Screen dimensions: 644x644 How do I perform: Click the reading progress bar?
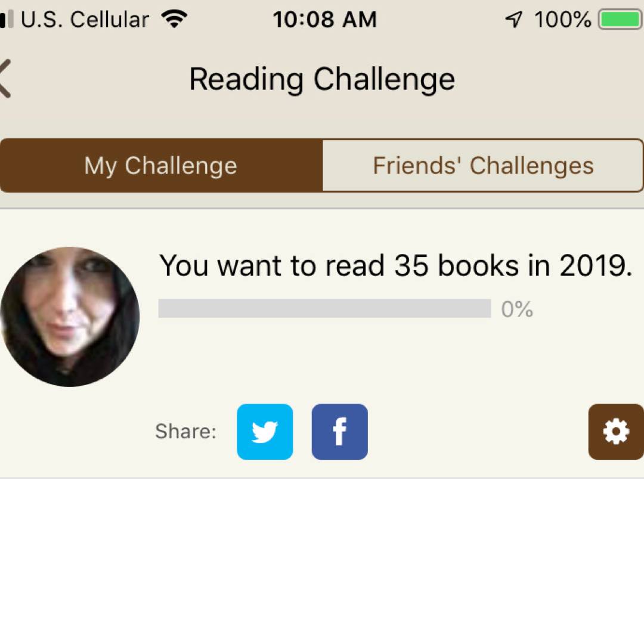click(x=324, y=308)
